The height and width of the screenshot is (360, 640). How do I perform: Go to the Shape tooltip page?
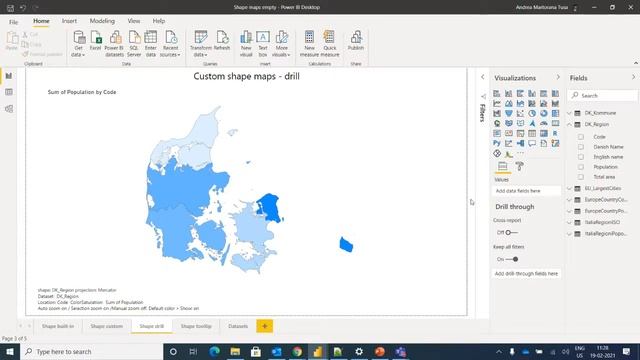[196, 326]
